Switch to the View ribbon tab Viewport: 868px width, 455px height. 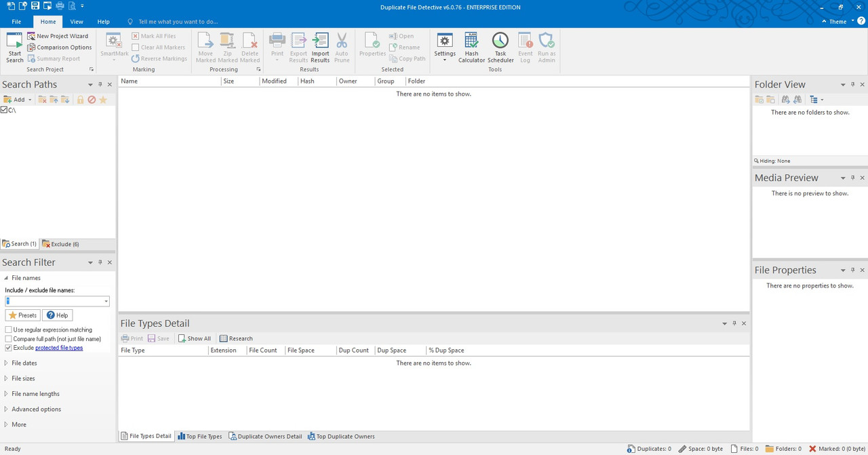(x=77, y=22)
